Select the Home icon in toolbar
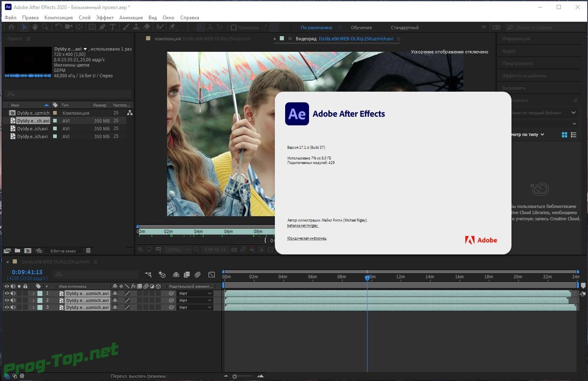This screenshot has height=381, width=588. 12,27
